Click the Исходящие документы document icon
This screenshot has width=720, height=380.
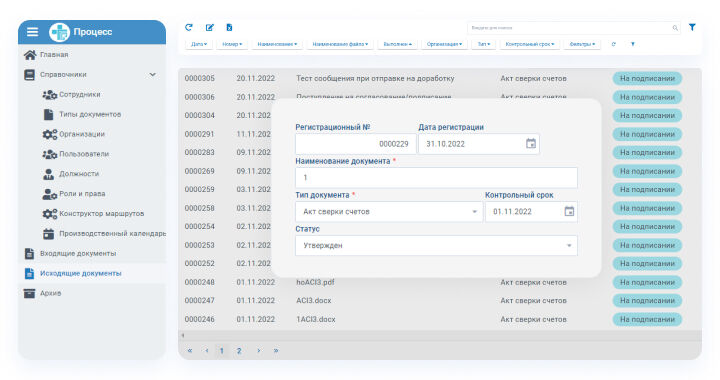29,273
